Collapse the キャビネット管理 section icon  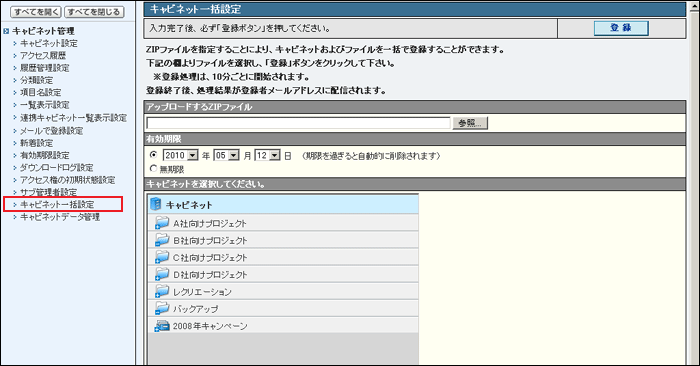pos(6,31)
